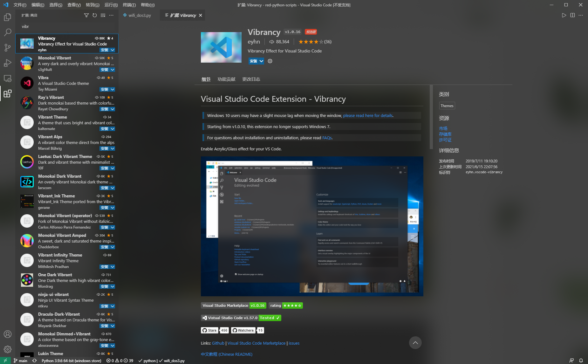Screen dimensions: 588x364
Task: Switch to the wifi_dos3.py editor tab
Action: (x=140, y=15)
